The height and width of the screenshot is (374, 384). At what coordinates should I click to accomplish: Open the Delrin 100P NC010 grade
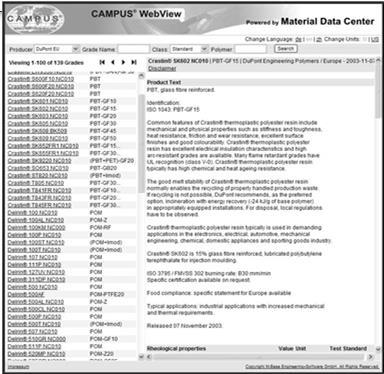(x=34, y=235)
